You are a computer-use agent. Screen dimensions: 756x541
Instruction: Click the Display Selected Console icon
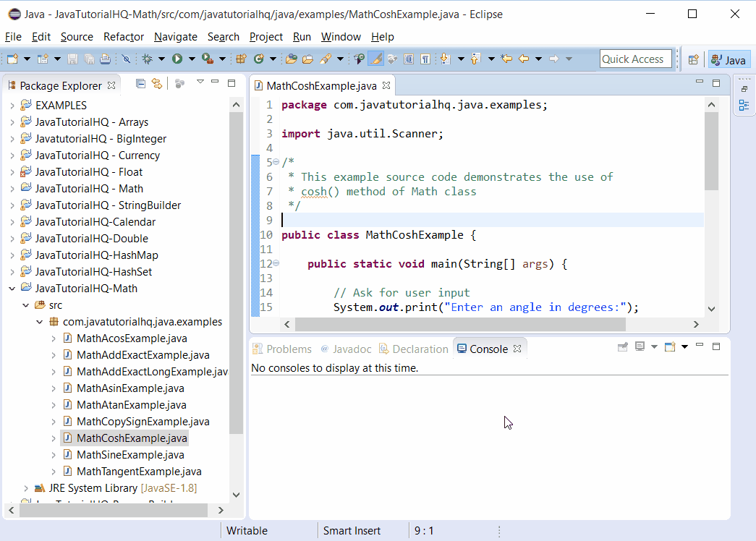pos(640,346)
